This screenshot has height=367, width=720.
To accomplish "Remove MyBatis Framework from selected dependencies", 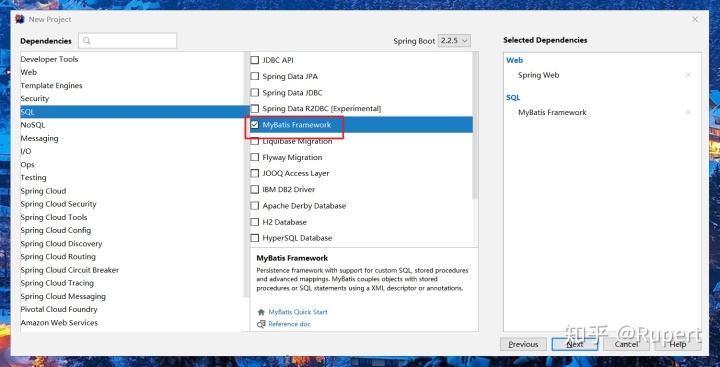I will [688, 112].
